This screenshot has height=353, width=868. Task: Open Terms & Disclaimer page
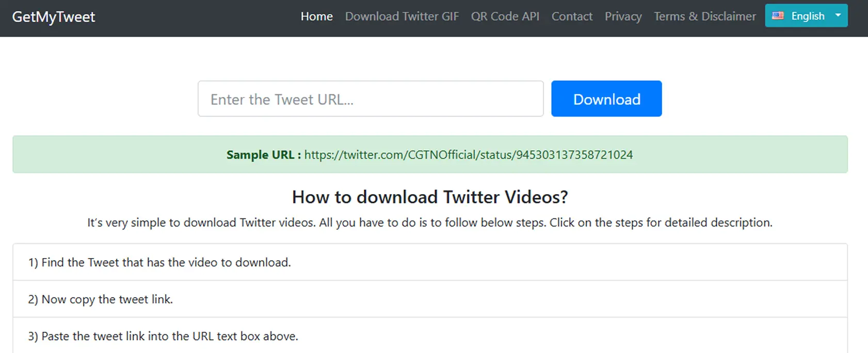point(705,17)
